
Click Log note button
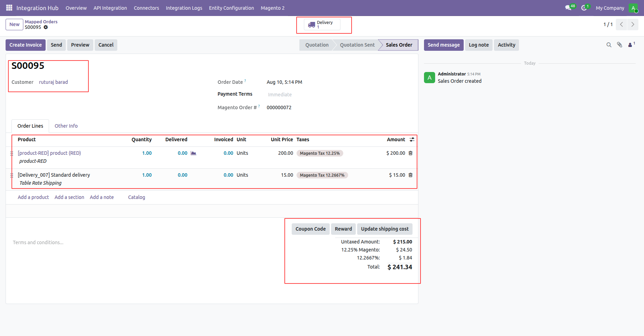pos(479,45)
